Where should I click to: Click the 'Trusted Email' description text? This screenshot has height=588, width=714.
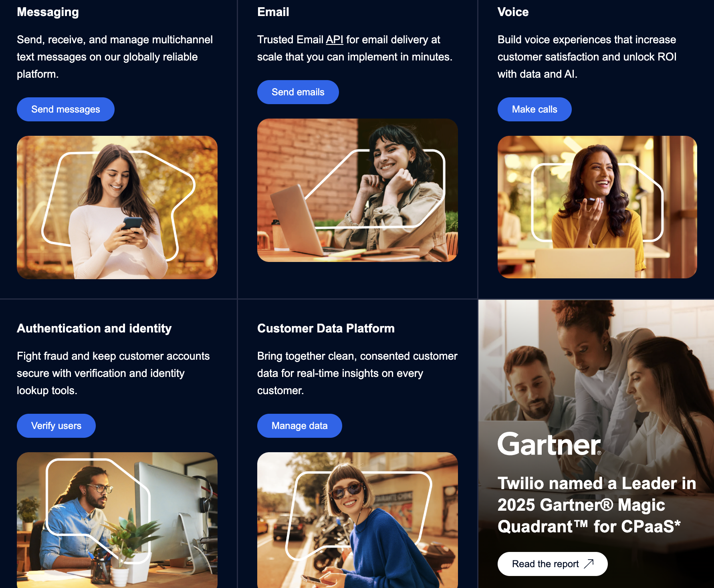pyautogui.click(x=355, y=48)
